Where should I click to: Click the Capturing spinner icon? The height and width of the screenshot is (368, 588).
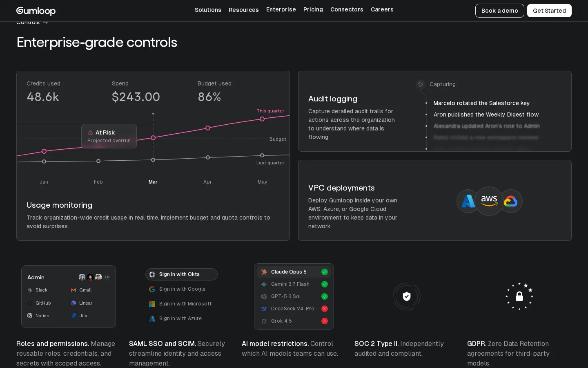point(421,84)
